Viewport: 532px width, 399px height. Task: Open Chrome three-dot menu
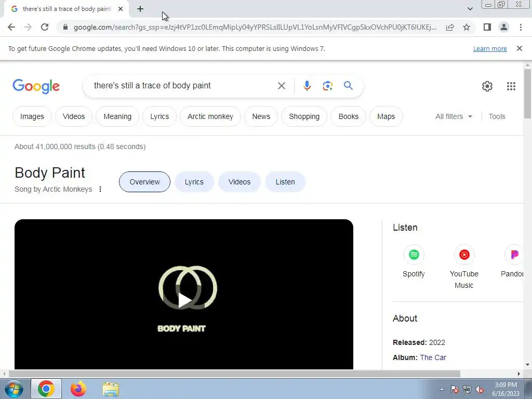pos(521,27)
